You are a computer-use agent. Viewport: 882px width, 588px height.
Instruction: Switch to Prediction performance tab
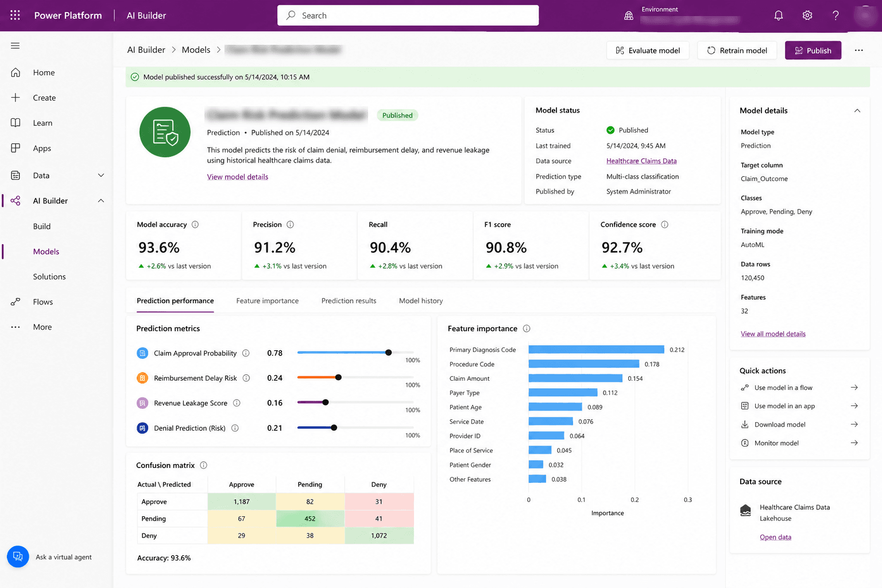175,301
